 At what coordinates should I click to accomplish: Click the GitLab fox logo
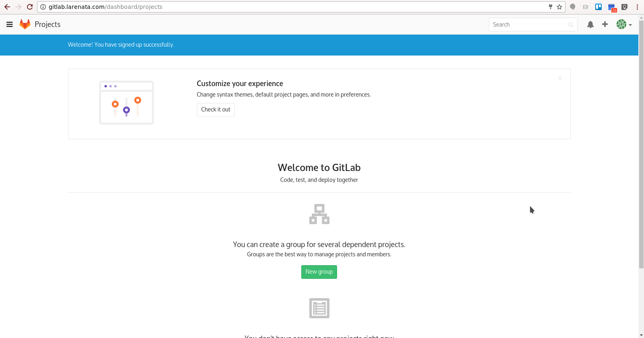coord(25,24)
